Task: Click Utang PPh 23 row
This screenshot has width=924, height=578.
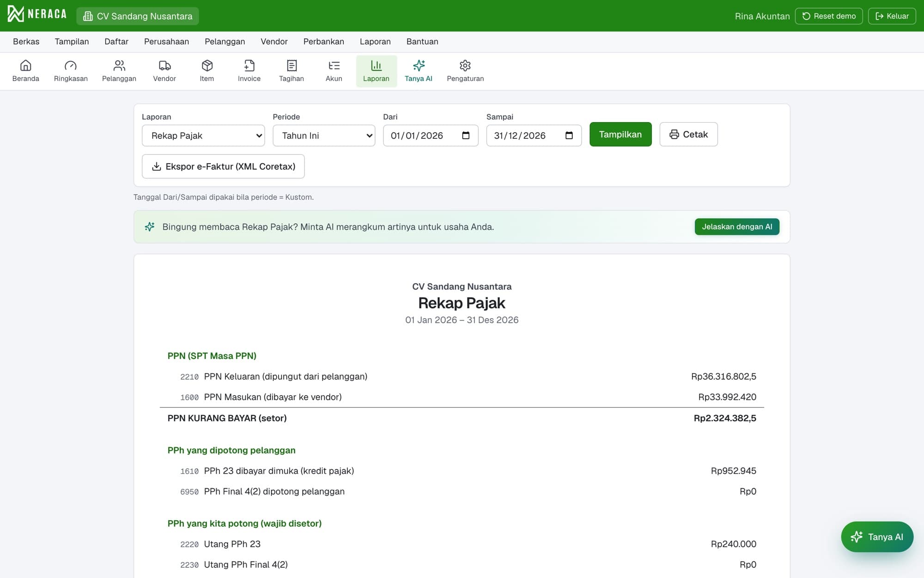Action: (x=462, y=544)
